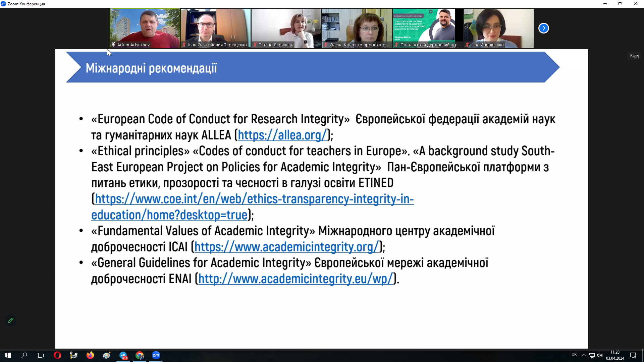Open Task View on the taskbar
The height and width of the screenshot is (362, 644).
tap(40, 355)
